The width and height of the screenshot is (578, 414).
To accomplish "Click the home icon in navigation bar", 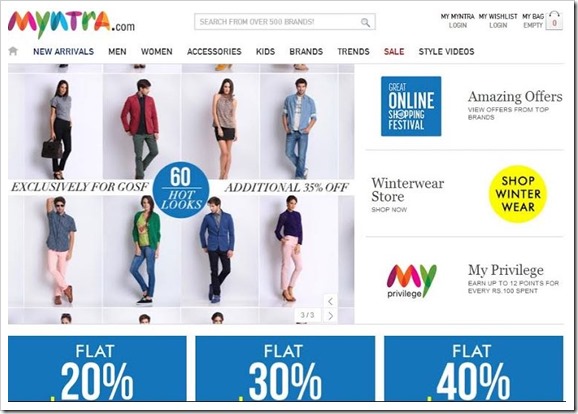I will [13, 51].
